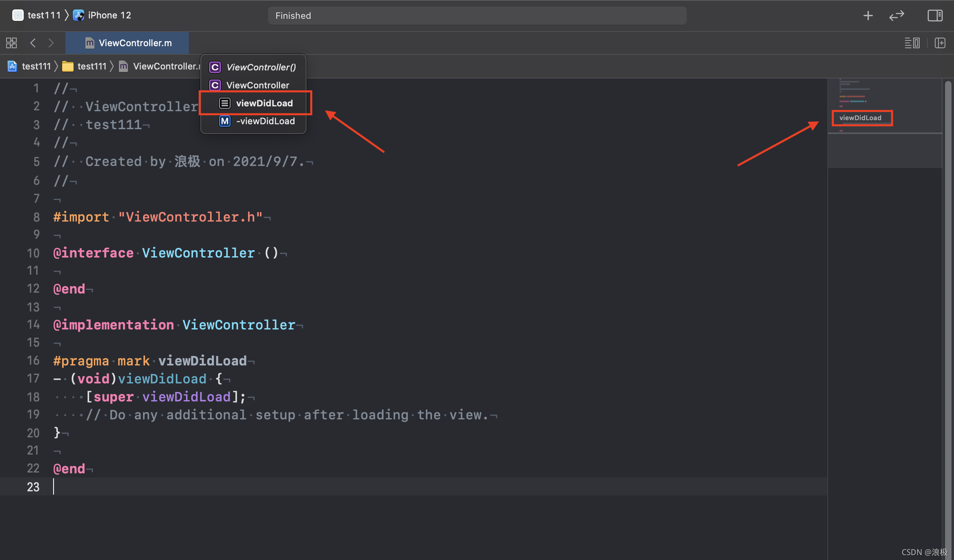Toggle the right inspector panel
This screenshot has width=954, height=560.
[935, 16]
